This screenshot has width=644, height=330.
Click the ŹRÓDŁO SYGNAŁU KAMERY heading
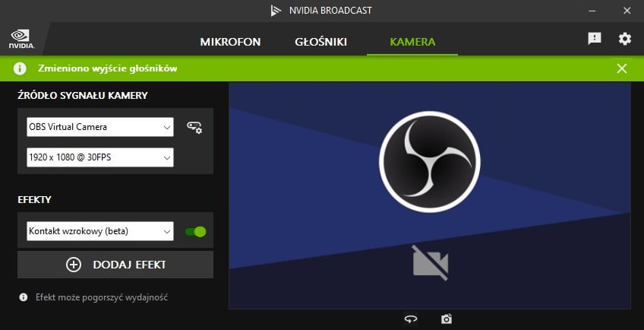pos(83,96)
